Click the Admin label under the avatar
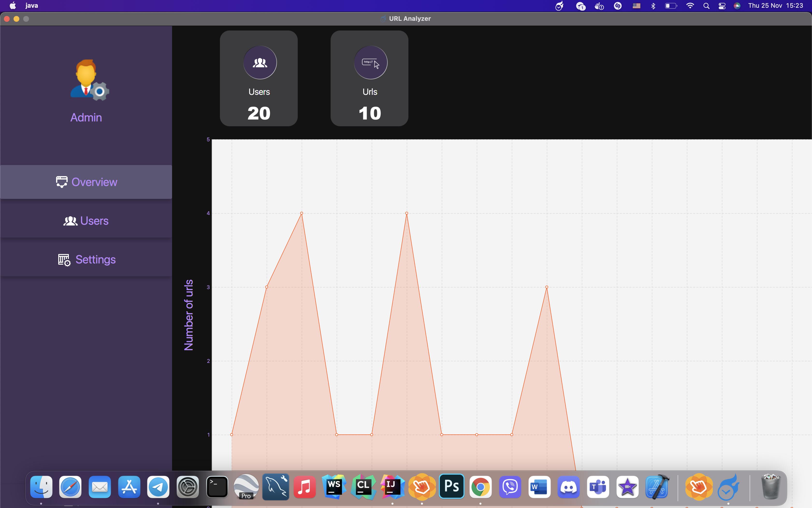The image size is (812, 508). (x=86, y=117)
